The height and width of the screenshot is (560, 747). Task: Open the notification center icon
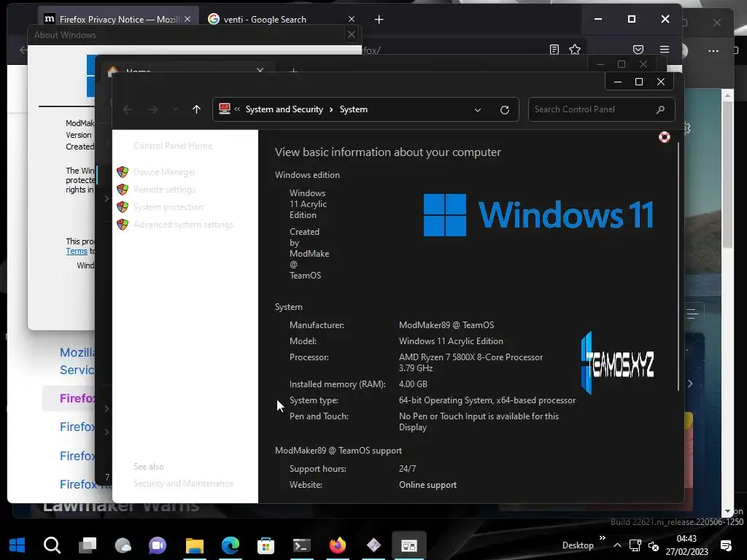click(x=726, y=545)
